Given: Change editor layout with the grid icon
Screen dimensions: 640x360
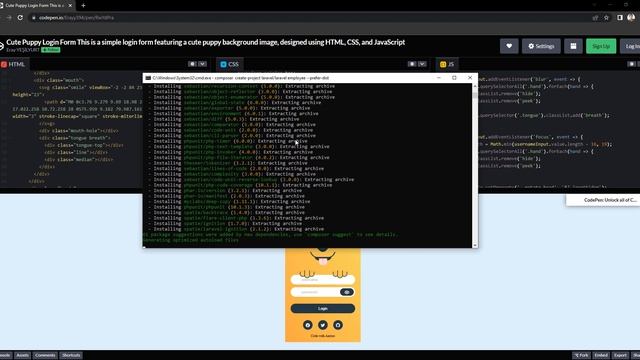Looking at the screenshot, I should pos(573,46).
